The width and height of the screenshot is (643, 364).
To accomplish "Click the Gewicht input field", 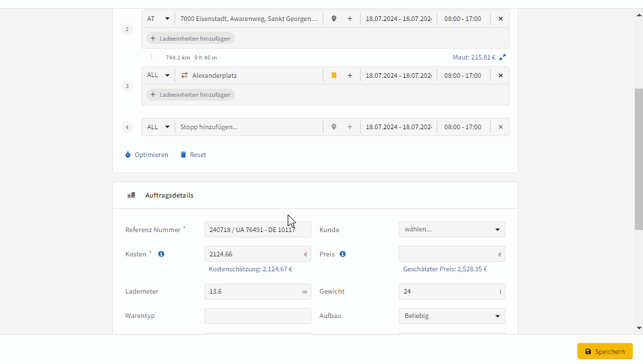I will click(452, 292).
